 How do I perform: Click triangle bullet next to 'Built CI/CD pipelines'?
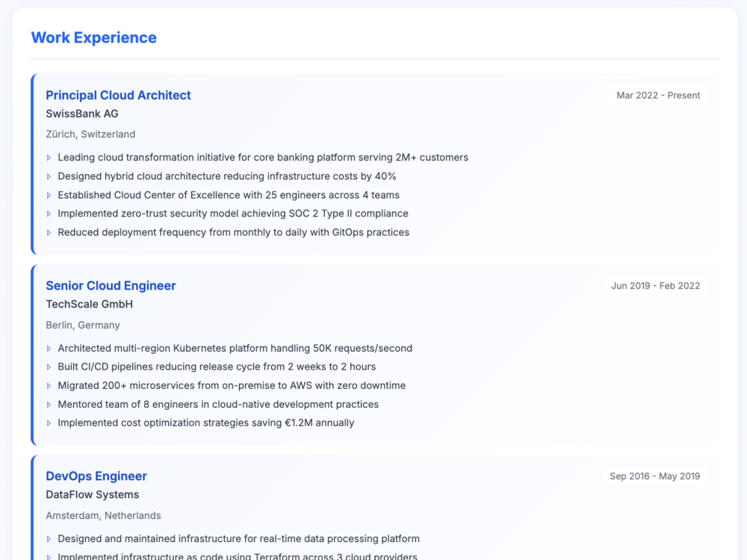(49, 367)
